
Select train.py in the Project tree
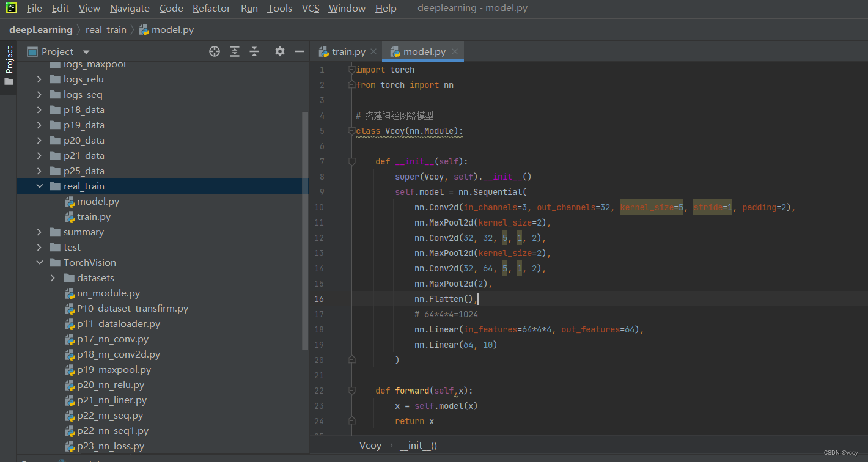click(94, 217)
